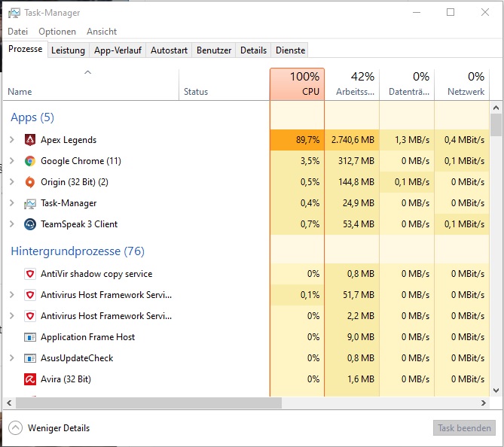Sort by the 0% Netzwerk column
The image size is (504, 447).
tap(462, 84)
